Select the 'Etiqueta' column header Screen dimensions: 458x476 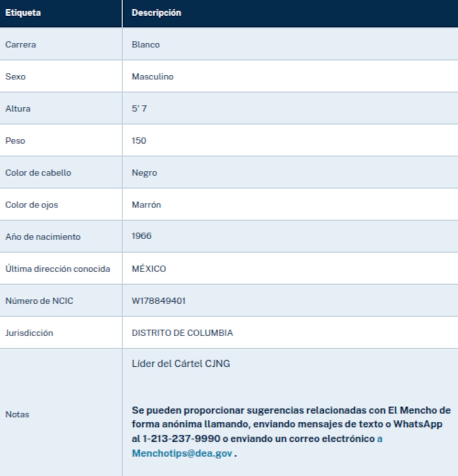point(21,12)
